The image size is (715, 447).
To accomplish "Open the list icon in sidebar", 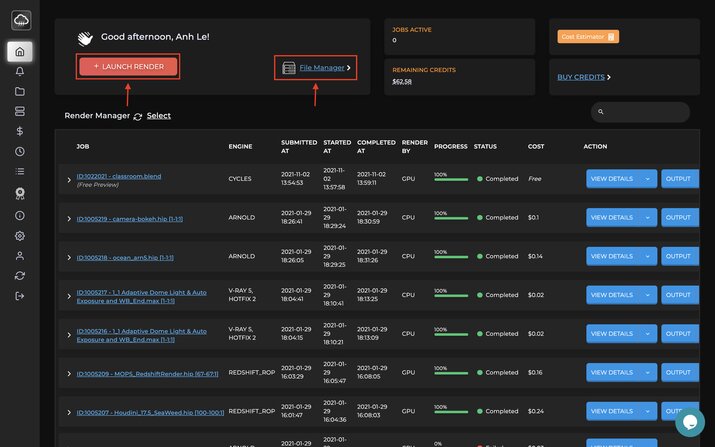I will coord(20,172).
